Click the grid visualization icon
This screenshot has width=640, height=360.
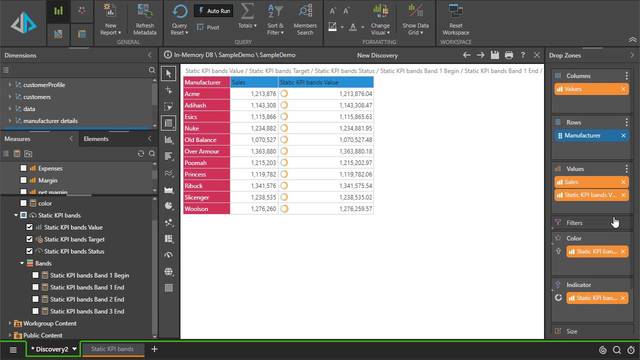(169, 123)
